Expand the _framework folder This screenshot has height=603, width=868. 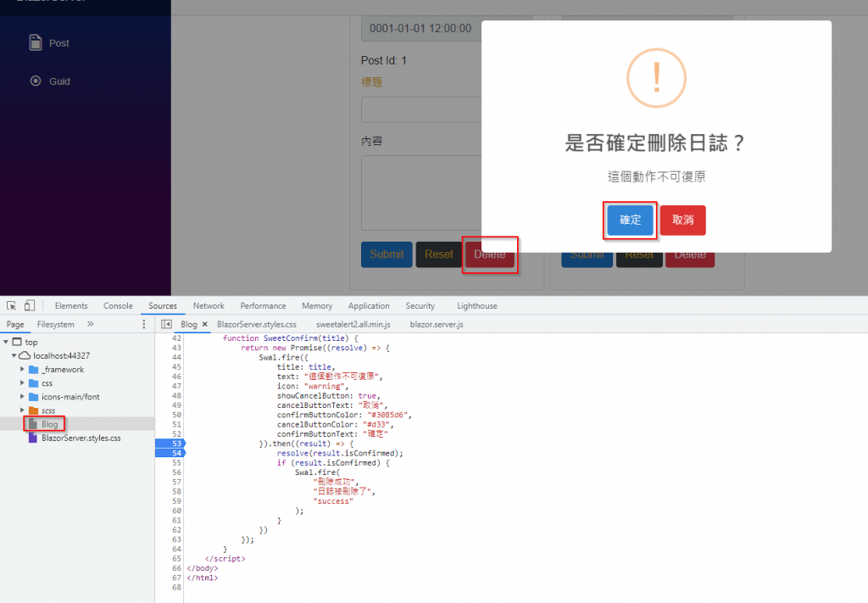[22, 369]
